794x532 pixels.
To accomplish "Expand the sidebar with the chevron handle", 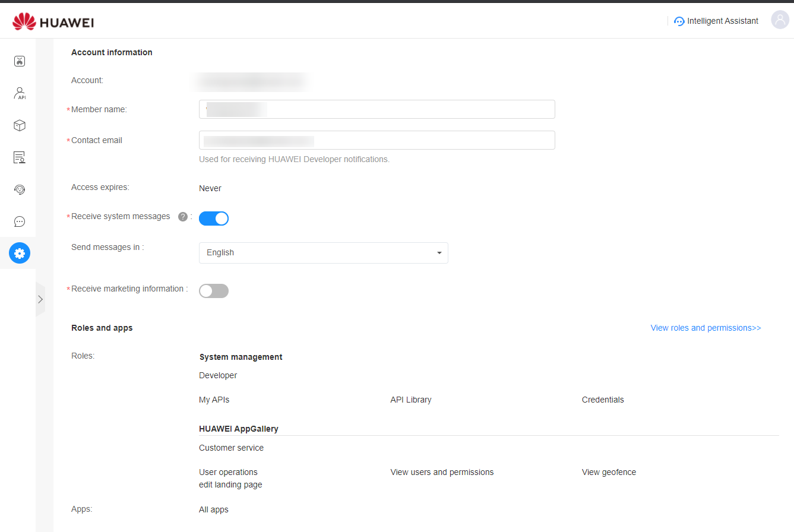I will [x=40, y=299].
